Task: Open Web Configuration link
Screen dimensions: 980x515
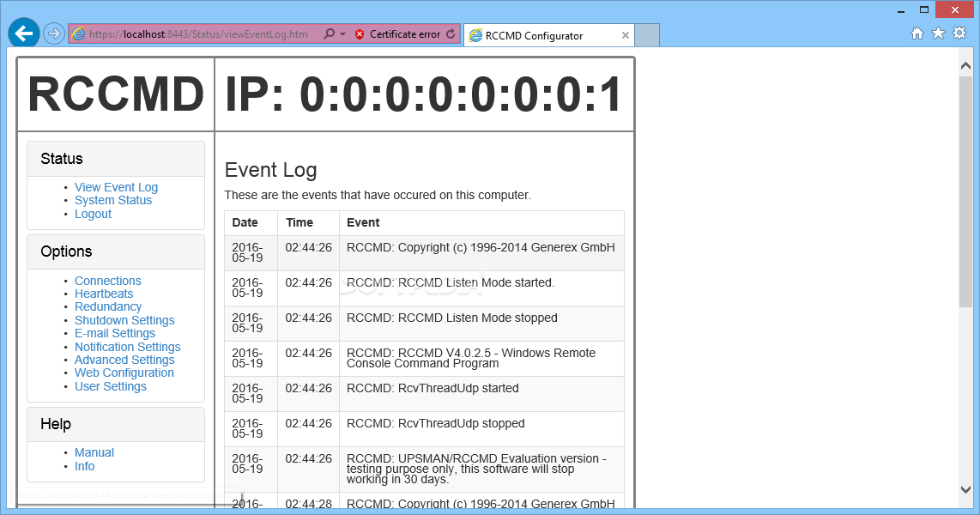Action: coord(124,373)
